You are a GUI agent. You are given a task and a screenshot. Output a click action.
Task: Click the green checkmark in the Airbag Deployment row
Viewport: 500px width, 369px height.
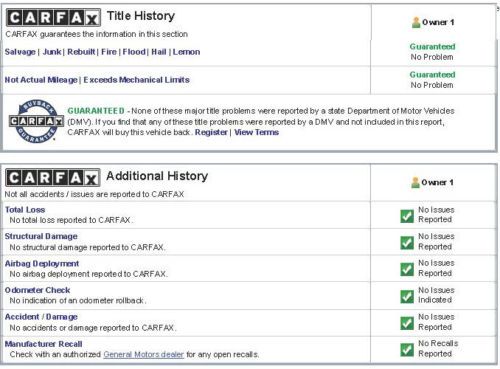pyautogui.click(x=407, y=269)
